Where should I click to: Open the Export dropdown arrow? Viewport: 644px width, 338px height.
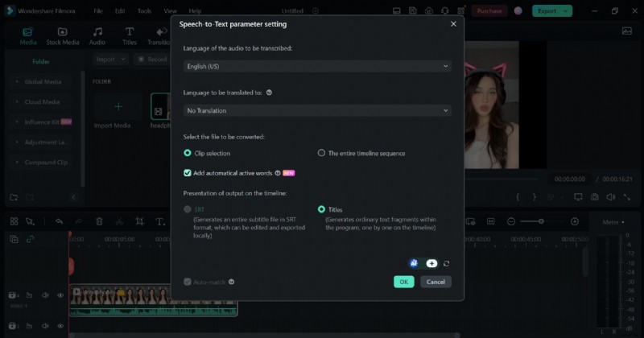coord(566,11)
